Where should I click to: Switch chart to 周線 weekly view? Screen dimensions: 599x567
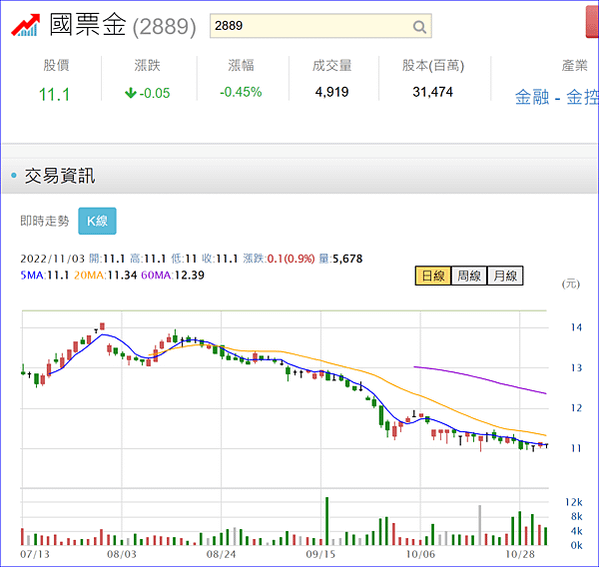point(469,276)
